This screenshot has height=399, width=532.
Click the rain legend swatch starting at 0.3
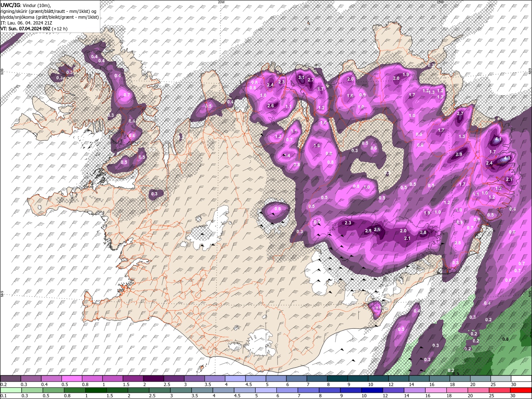pyautogui.click(x=32, y=390)
